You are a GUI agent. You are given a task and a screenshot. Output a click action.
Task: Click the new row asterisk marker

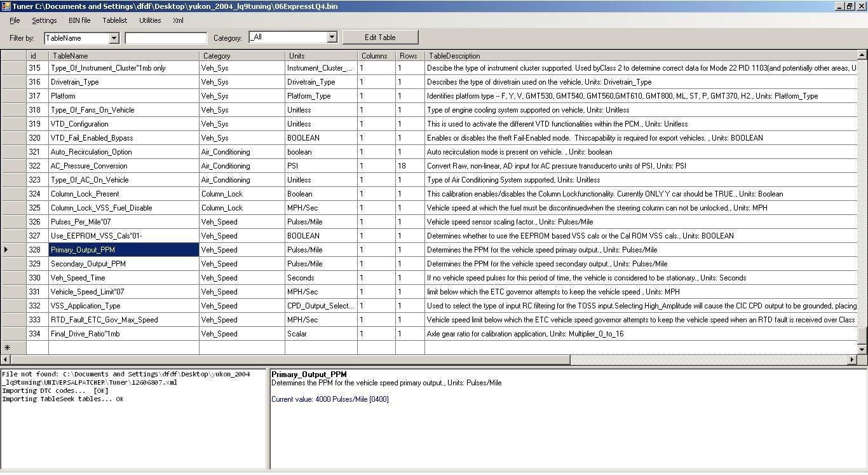coord(8,348)
